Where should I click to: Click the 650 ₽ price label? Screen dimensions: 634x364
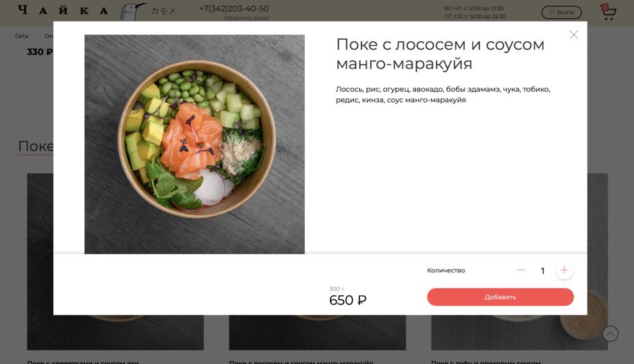pos(348,300)
